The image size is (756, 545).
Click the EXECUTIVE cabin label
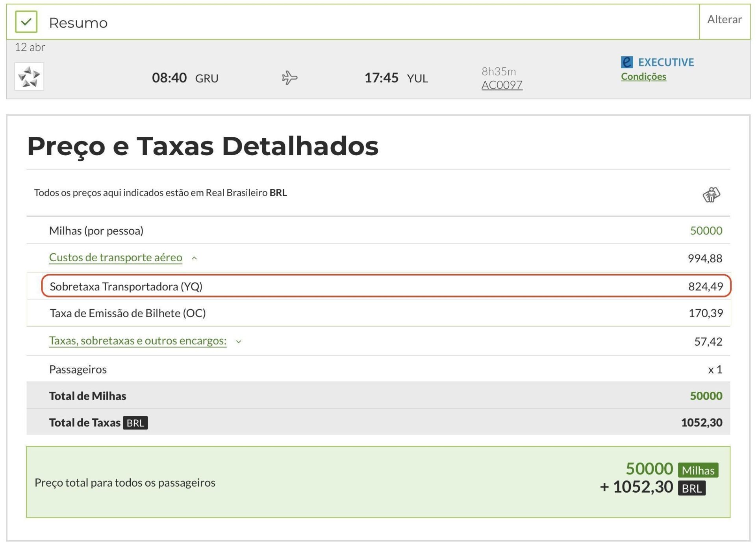[x=666, y=62]
